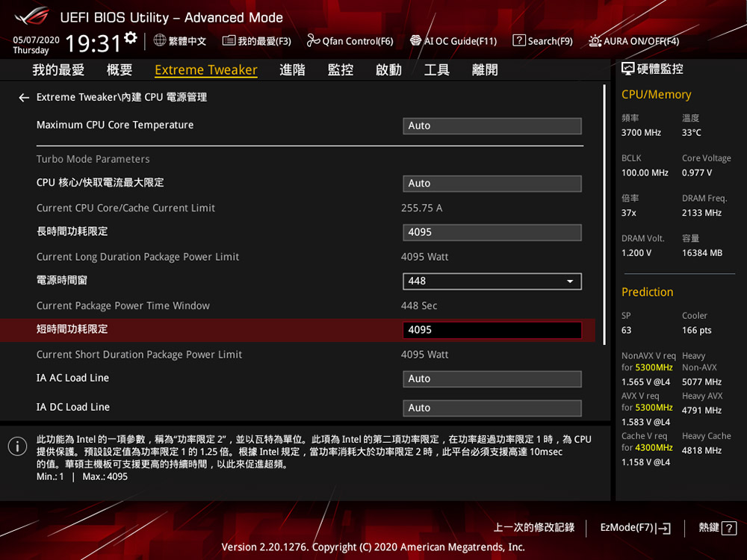Click the info icon beside description

[x=18, y=447]
